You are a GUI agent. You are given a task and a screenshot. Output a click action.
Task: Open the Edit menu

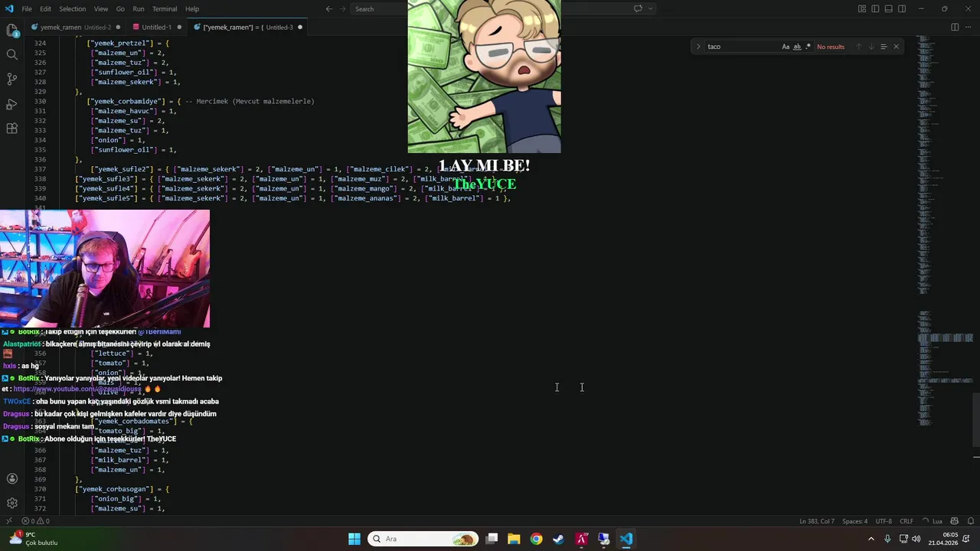coord(45,9)
